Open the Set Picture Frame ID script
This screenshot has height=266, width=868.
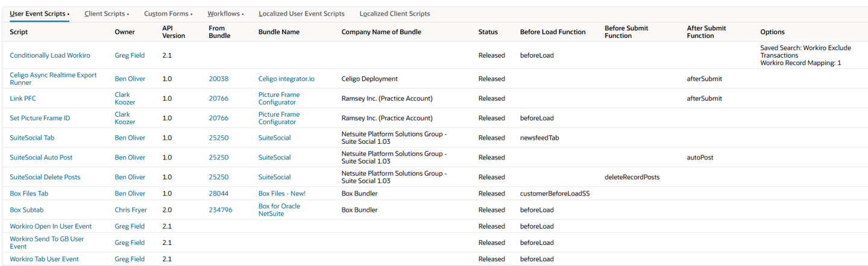(40, 119)
